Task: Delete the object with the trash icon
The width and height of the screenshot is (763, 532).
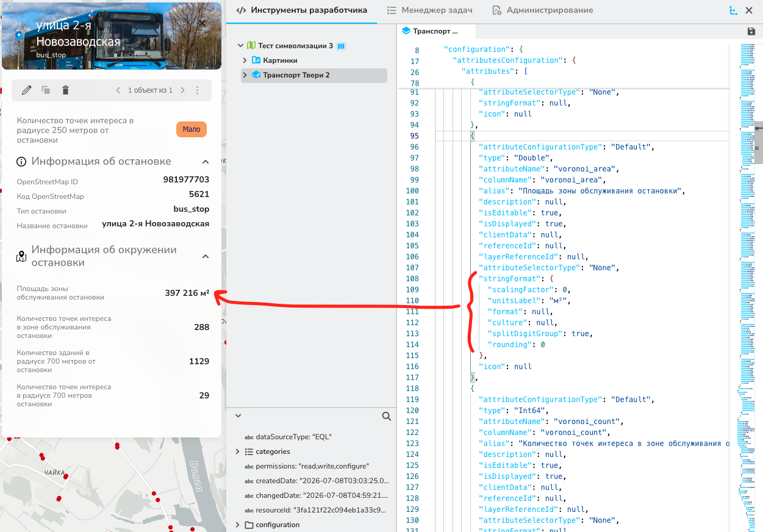Action: click(x=66, y=90)
